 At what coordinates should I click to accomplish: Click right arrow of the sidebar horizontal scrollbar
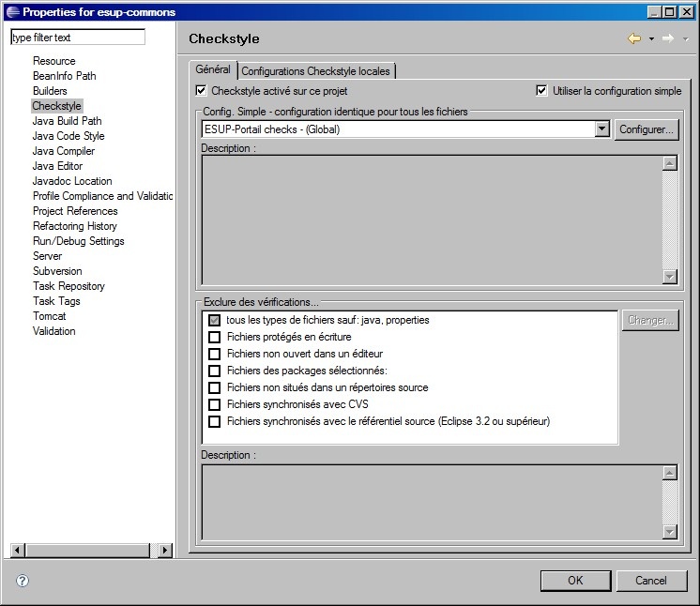click(x=166, y=551)
